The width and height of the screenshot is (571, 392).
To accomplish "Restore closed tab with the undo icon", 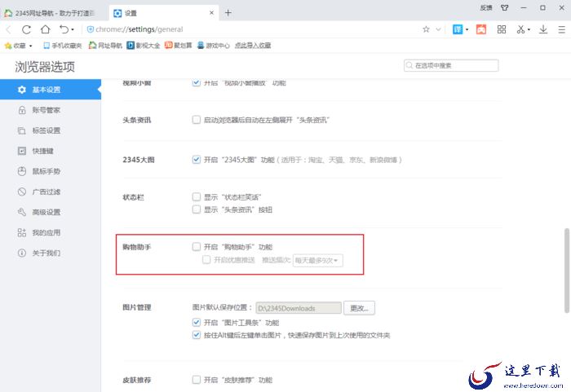I will pos(64,29).
